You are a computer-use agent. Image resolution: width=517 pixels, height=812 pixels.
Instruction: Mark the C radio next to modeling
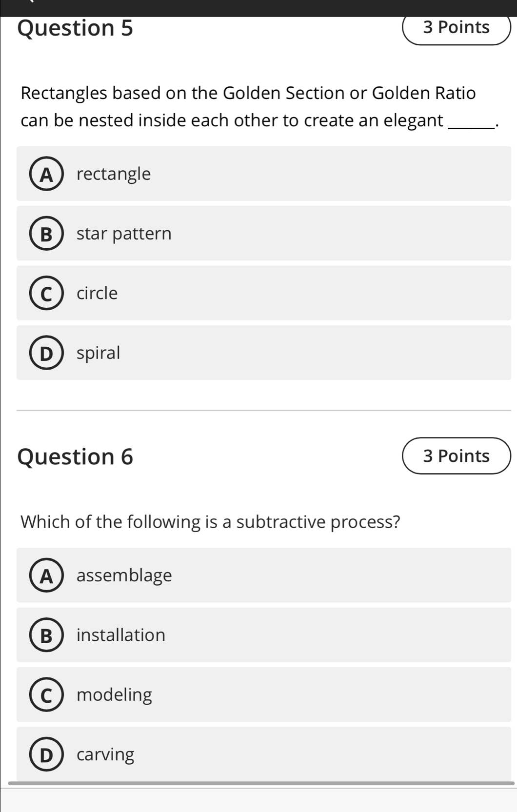tap(46, 695)
